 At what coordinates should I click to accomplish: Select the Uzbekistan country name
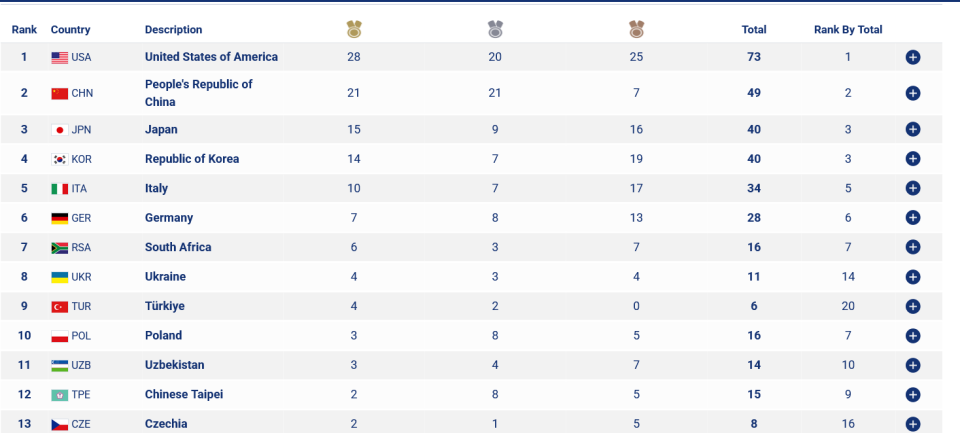click(174, 365)
